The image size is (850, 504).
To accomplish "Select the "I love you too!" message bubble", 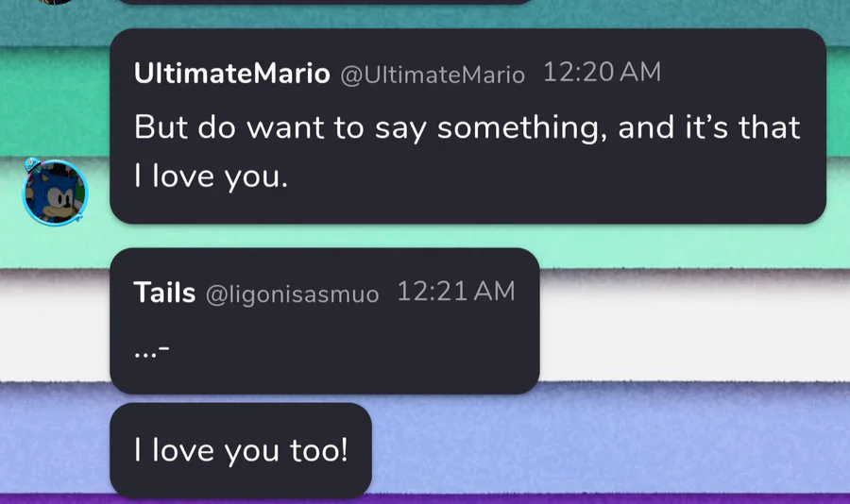I will pyautogui.click(x=241, y=451).
